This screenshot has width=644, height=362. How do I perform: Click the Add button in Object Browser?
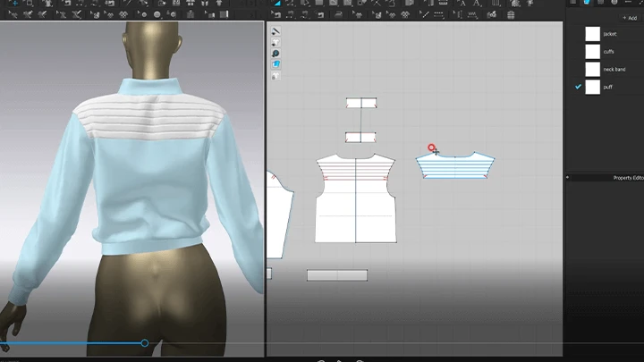pyautogui.click(x=630, y=18)
